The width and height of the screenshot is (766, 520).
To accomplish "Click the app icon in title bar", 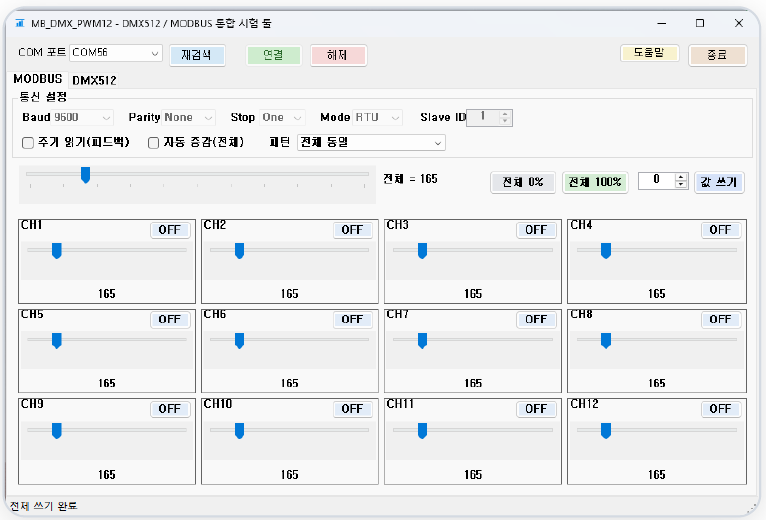I will point(20,23).
